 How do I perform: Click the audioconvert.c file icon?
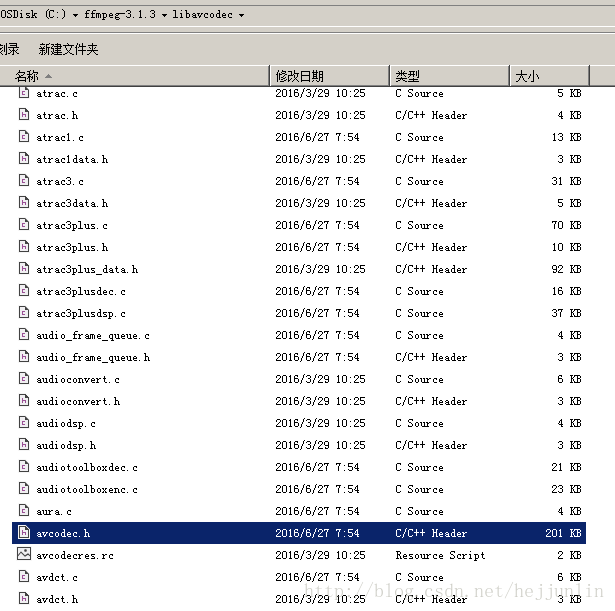click(24, 378)
